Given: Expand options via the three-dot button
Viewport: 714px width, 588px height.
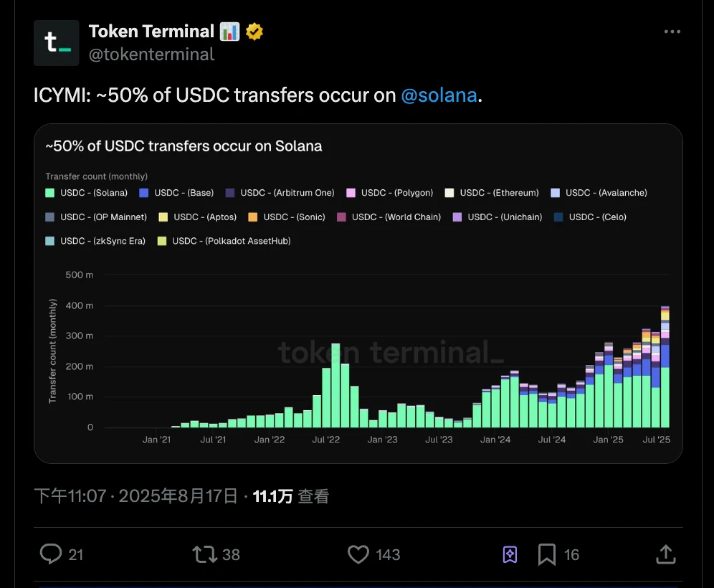Looking at the screenshot, I should (x=672, y=31).
